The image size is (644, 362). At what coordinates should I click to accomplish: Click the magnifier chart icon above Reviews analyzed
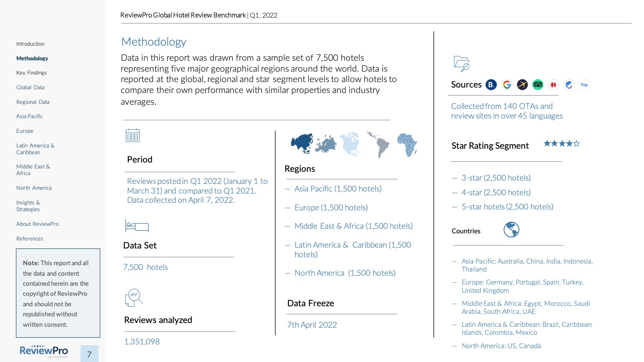[134, 297]
